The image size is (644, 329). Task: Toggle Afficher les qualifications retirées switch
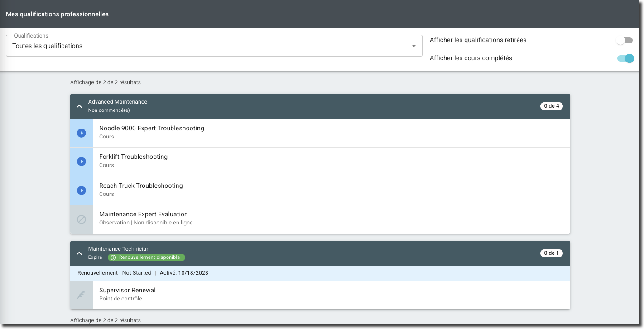pyautogui.click(x=625, y=40)
